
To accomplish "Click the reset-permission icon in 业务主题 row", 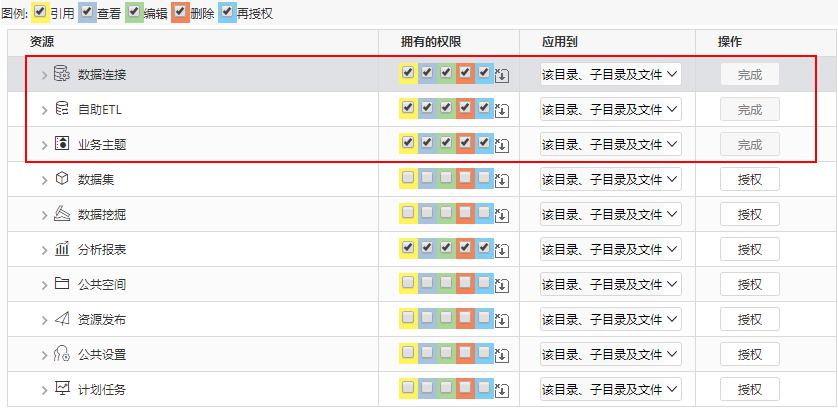I will pyautogui.click(x=502, y=145).
